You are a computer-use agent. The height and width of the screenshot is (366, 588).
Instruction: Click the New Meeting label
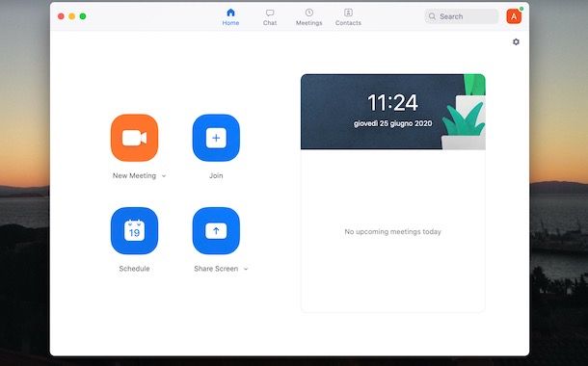[x=134, y=175]
